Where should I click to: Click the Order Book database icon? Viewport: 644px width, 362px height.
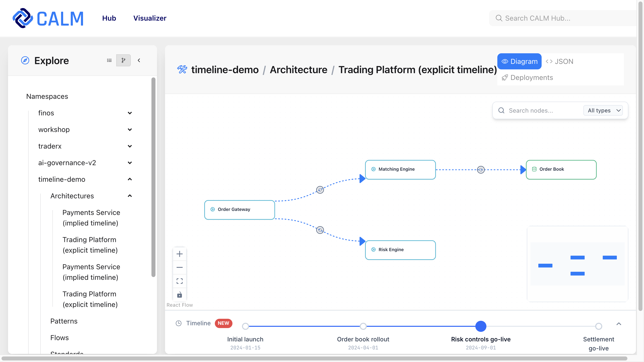pyautogui.click(x=534, y=169)
